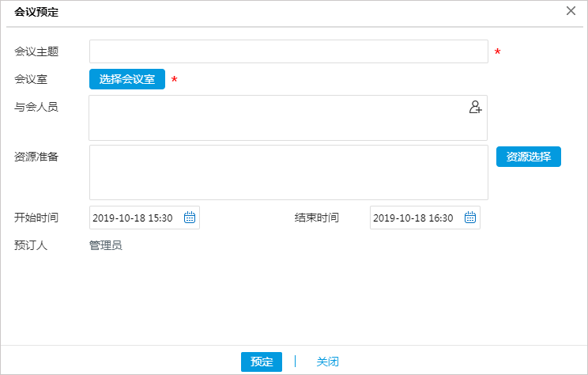Viewport: 588px width, 375px height.
Task: Click inside the 资源准备 text area
Action: [x=288, y=172]
